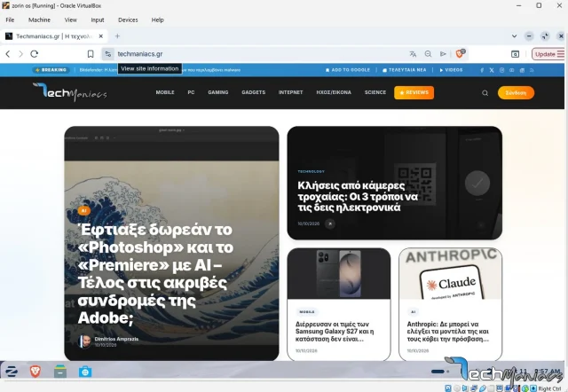Image resolution: width=568 pixels, height=392 pixels.
Task: Open the browser sidebar panel icon
Action: [x=515, y=54]
